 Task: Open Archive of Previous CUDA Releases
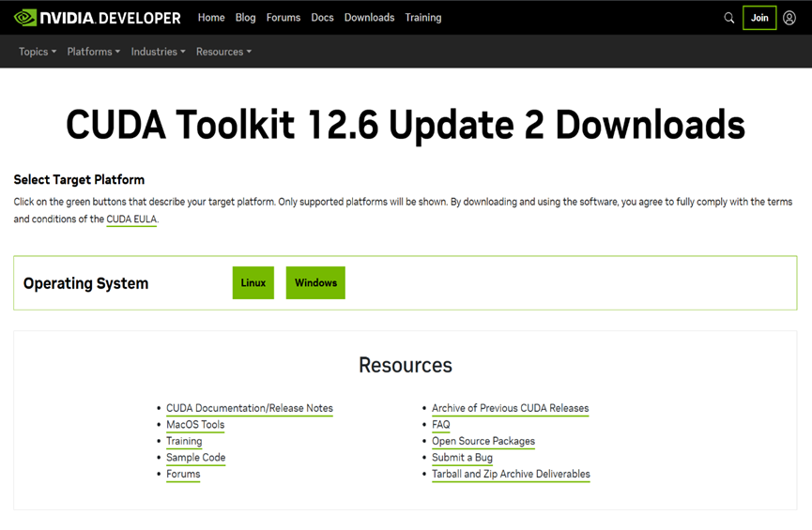point(510,408)
